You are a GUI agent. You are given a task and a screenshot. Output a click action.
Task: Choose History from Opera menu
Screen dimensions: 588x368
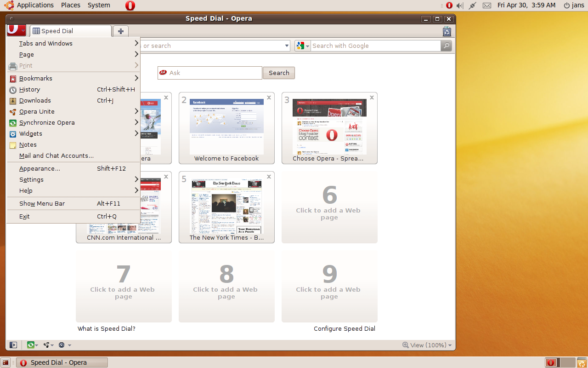point(73,89)
